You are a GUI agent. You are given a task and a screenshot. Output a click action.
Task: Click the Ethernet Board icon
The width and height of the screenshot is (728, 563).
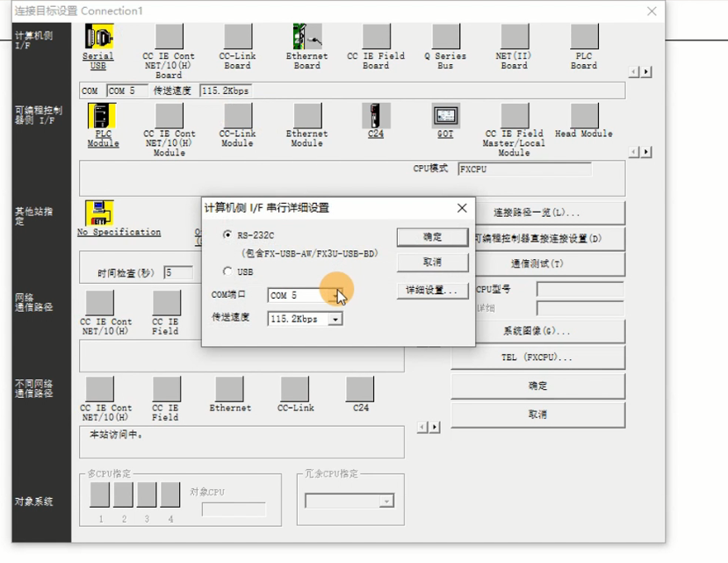[x=306, y=38]
